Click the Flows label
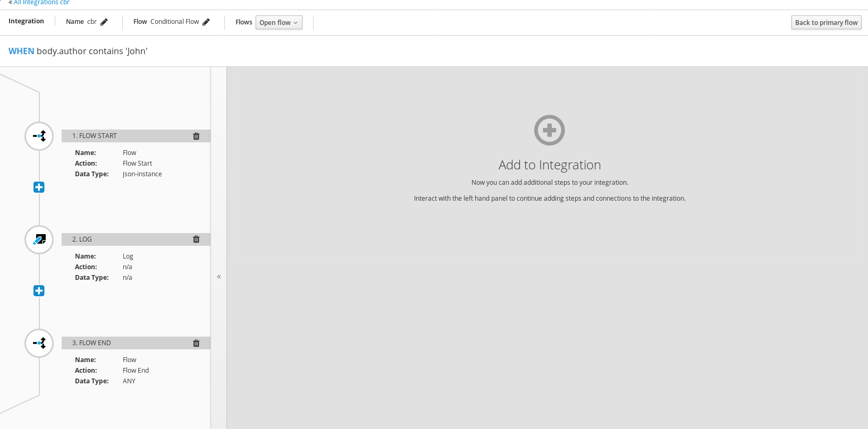The height and width of the screenshot is (429, 868). tap(244, 22)
